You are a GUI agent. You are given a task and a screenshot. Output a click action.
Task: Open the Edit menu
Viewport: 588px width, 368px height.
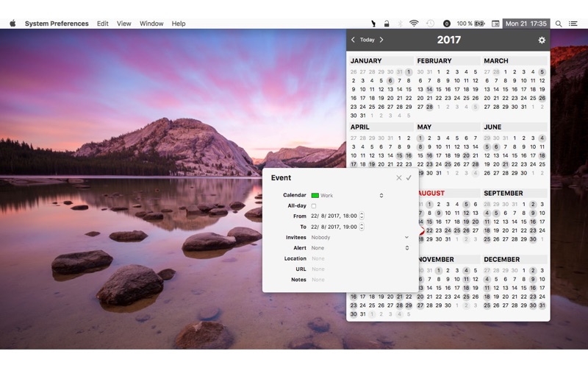102,24
